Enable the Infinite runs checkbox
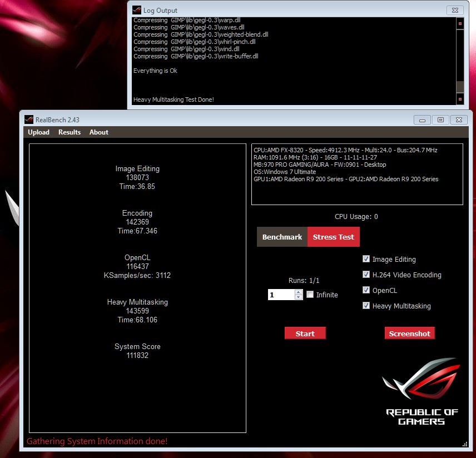476x458 pixels. [310, 295]
